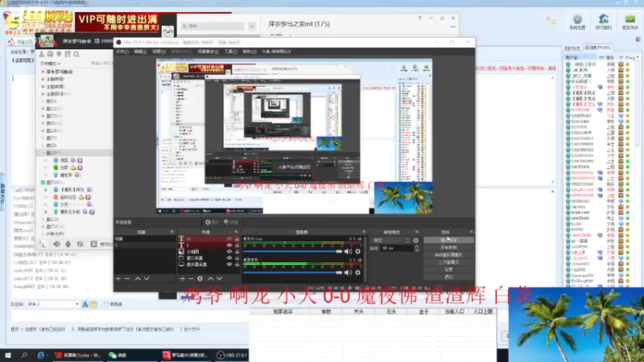The height and width of the screenshot is (362, 644).
Task: Open the 帮助 menu in OBS
Action: 249,51
